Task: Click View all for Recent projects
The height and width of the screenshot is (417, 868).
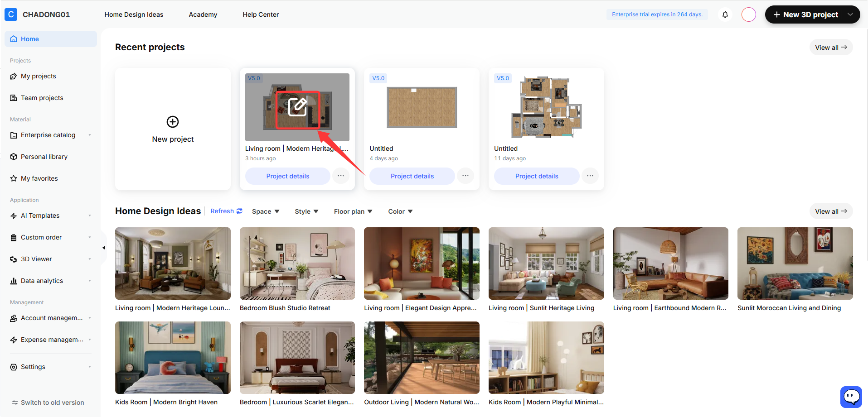Action: click(x=831, y=48)
